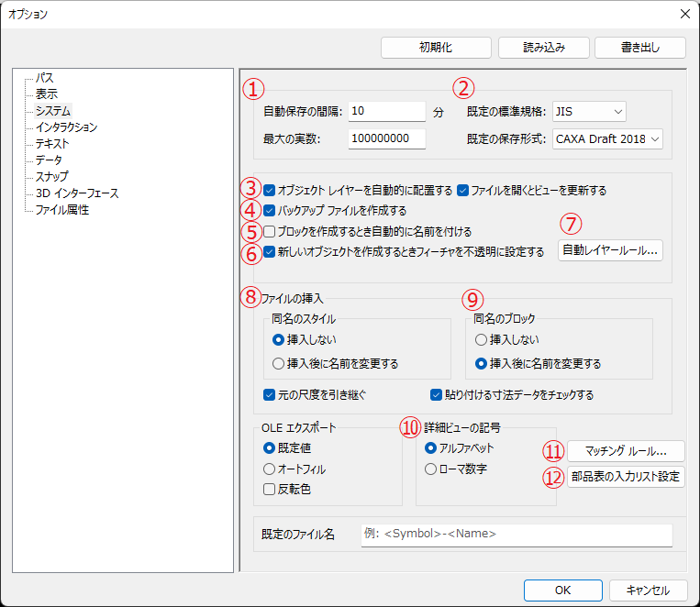Image resolution: width=700 pixels, height=607 pixels.
Task: Open the インタラクション settings page
Action: [66, 127]
